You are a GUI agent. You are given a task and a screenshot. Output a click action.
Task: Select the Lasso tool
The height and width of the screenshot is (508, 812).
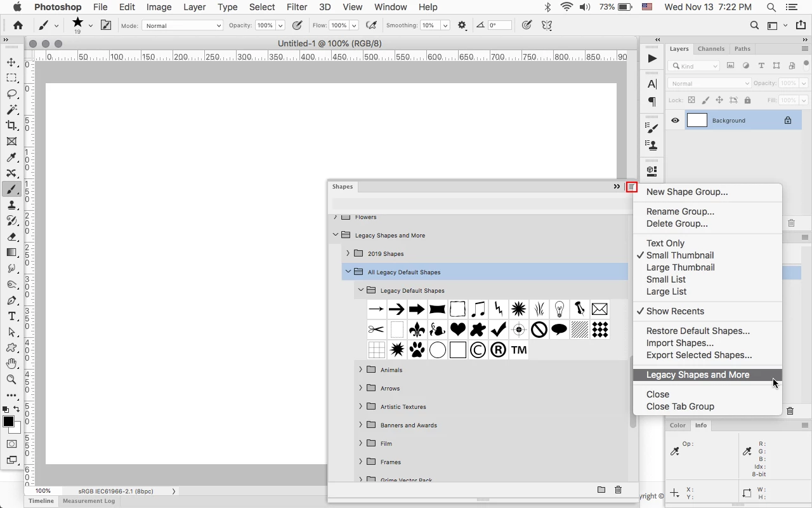click(x=11, y=94)
